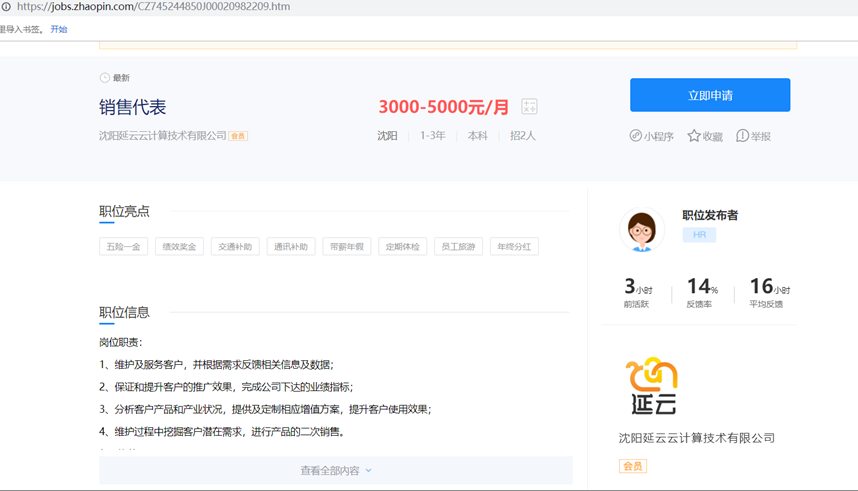
Task: Click the 岗位职责 line
Action: 120,342
